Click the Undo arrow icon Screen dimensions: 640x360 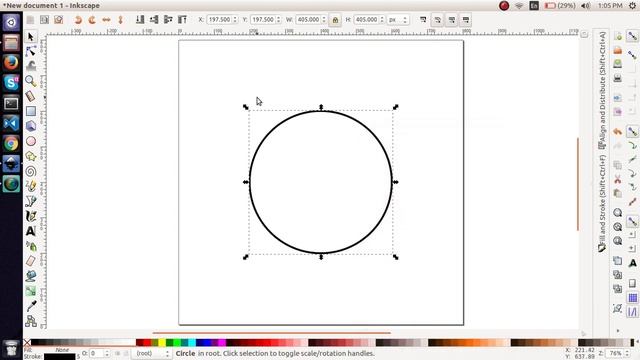(618, 132)
